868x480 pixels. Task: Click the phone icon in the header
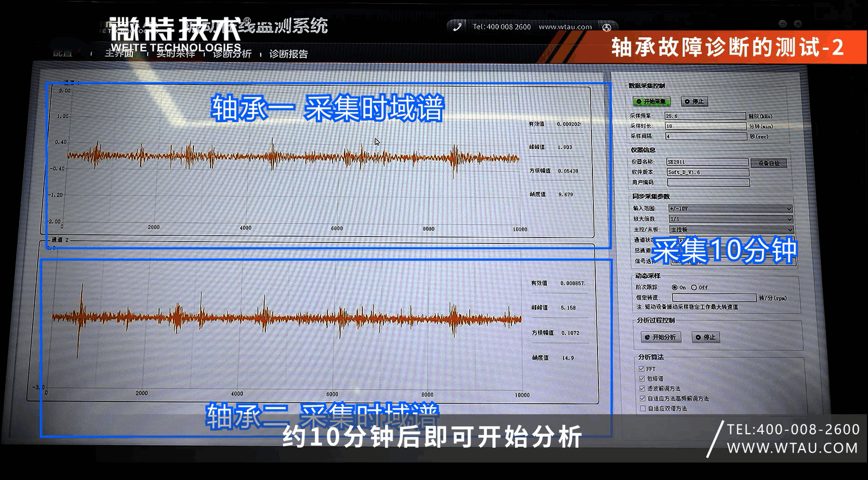click(457, 27)
